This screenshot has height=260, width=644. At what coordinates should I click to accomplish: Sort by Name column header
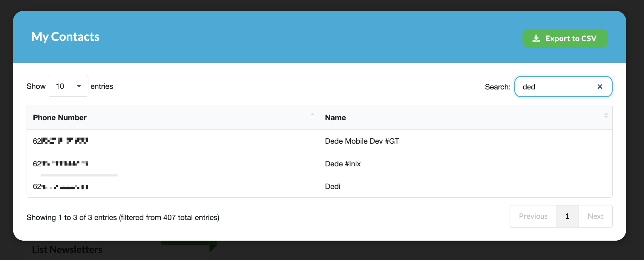tap(335, 117)
